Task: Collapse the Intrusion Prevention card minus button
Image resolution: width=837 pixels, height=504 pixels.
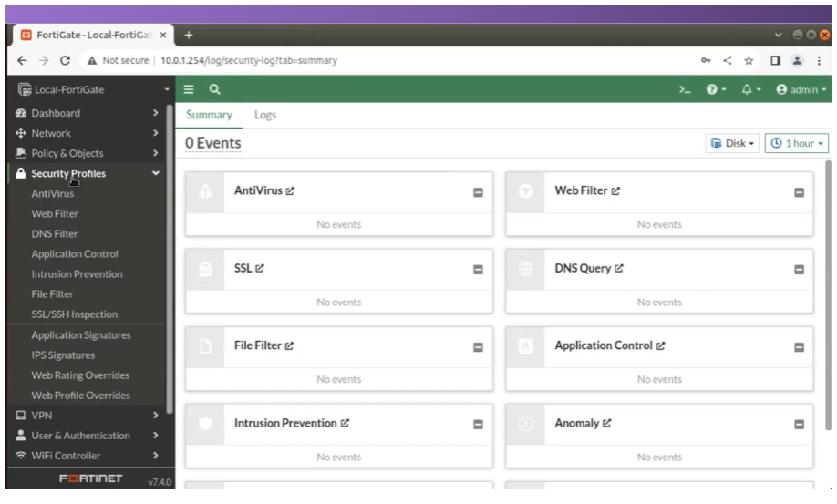Action: tap(479, 425)
